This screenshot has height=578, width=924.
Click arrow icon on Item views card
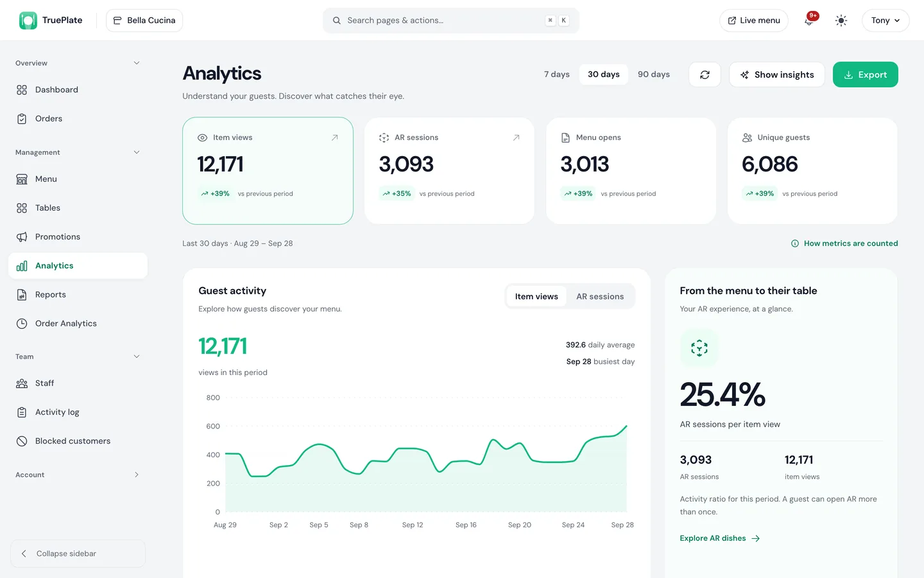coord(334,137)
